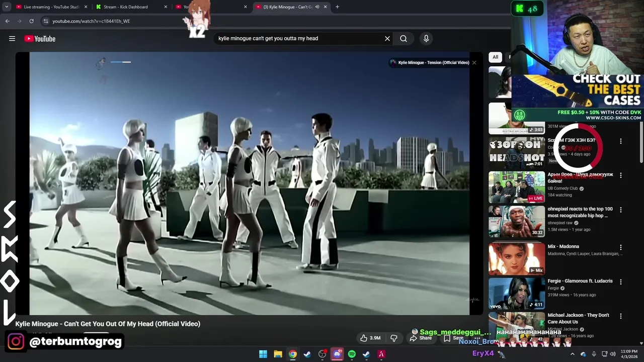The width and height of the screenshot is (644, 362).
Task: Click the address bar URL
Action: pyautogui.click(x=91, y=21)
